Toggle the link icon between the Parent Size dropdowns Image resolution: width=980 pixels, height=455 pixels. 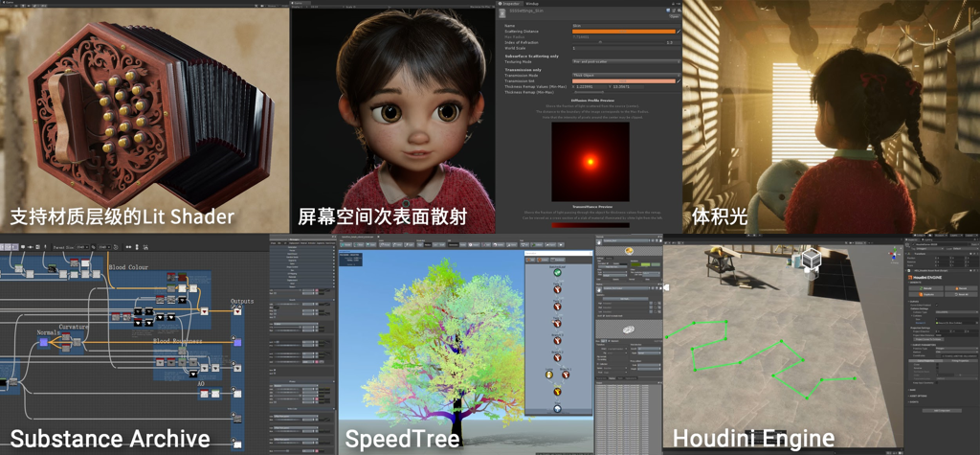93,247
